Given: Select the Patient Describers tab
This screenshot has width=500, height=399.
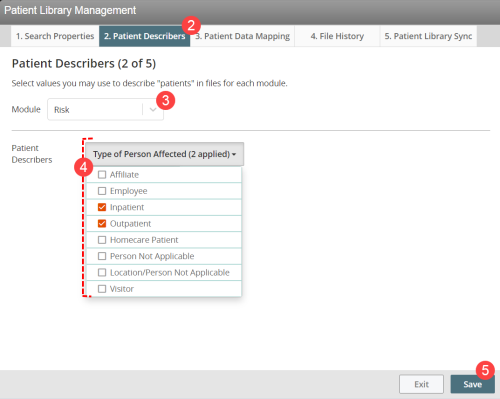Looking at the screenshot, I should coord(144,36).
